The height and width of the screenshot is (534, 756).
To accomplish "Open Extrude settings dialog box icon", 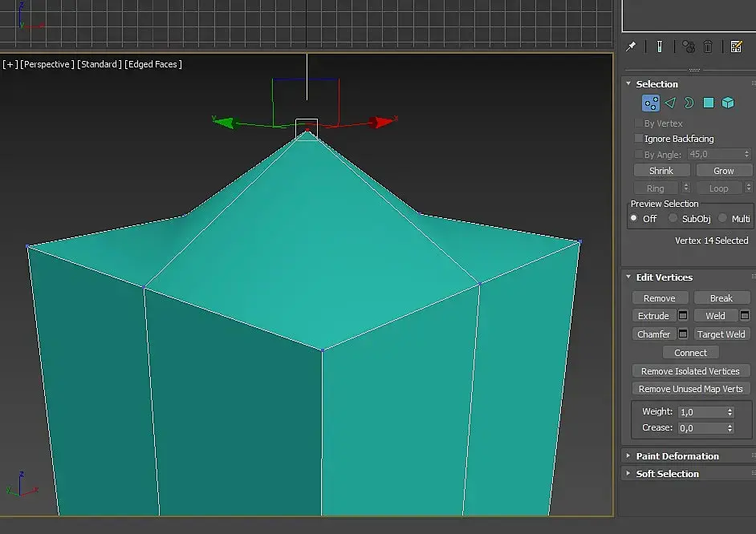I will point(683,316).
